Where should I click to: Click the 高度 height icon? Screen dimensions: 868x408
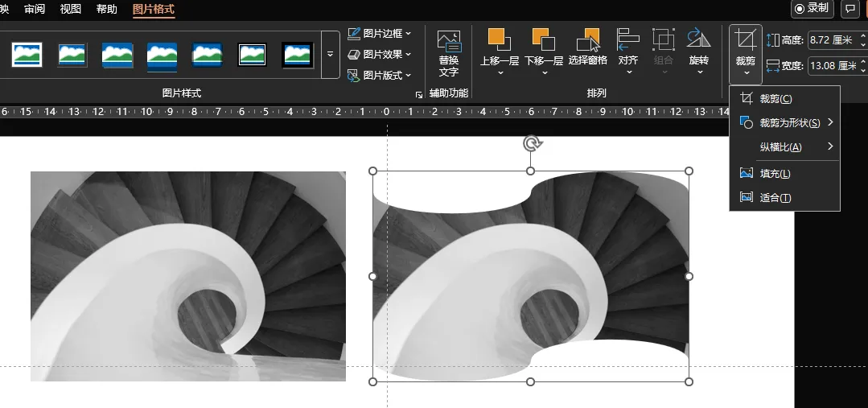tap(773, 40)
